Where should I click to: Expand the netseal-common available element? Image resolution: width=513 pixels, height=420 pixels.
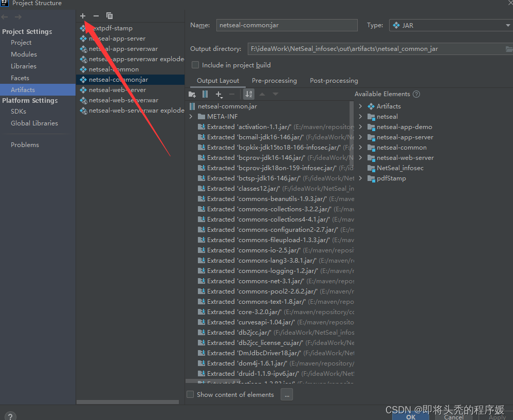click(x=360, y=148)
